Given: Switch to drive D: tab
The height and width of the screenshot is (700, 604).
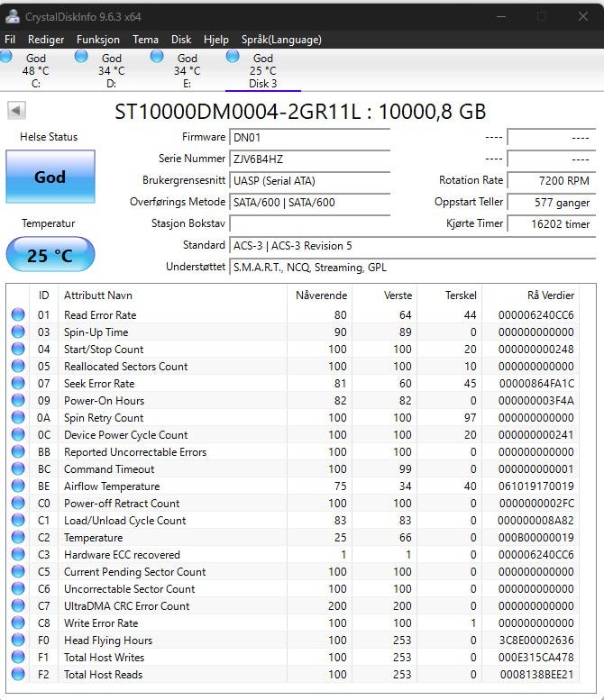Looking at the screenshot, I should pos(111,71).
